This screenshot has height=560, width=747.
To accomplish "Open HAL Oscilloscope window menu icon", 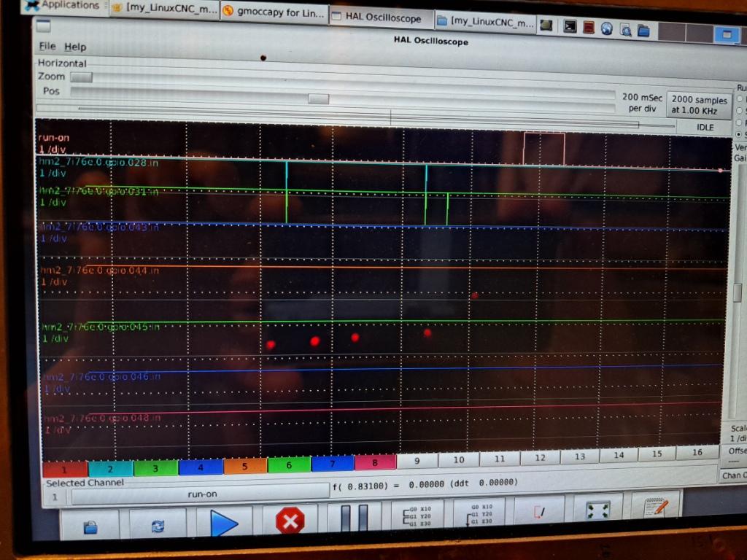I will [x=43, y=26].
